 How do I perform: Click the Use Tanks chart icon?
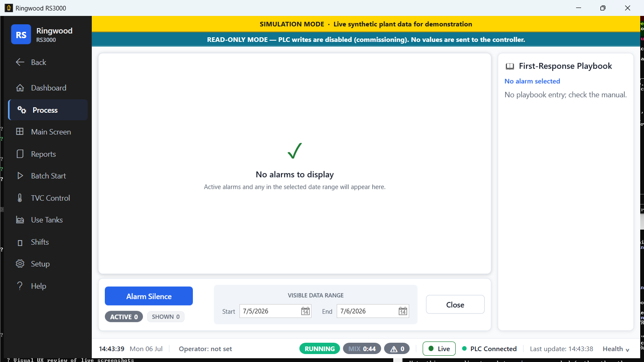click(20, 220)
